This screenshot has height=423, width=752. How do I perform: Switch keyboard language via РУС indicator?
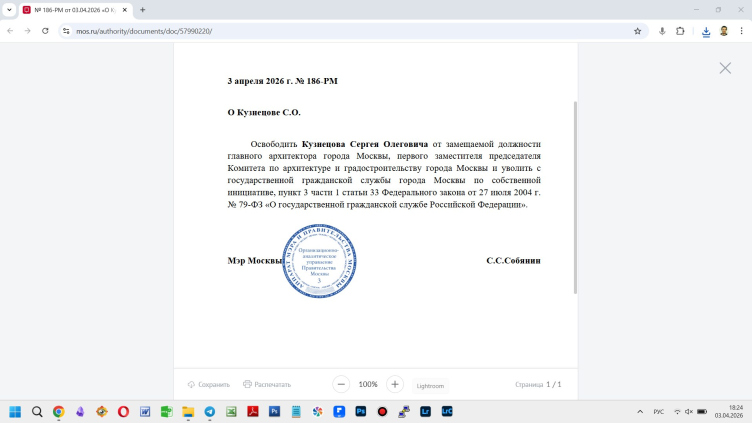pos(658,412)
